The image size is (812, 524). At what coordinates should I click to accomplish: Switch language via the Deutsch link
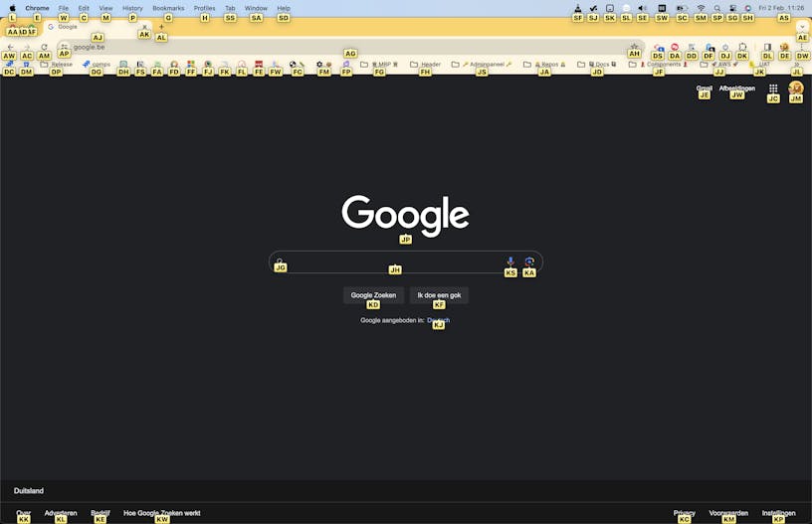(x=438, y=320)
